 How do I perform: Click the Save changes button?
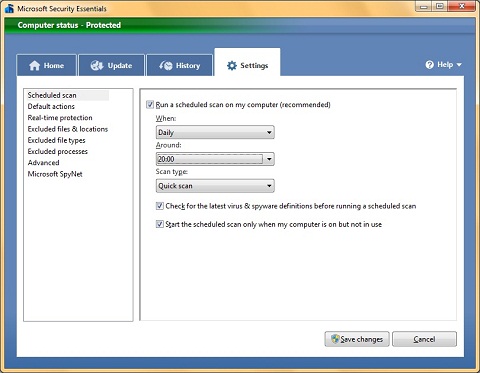coord(357,339)
